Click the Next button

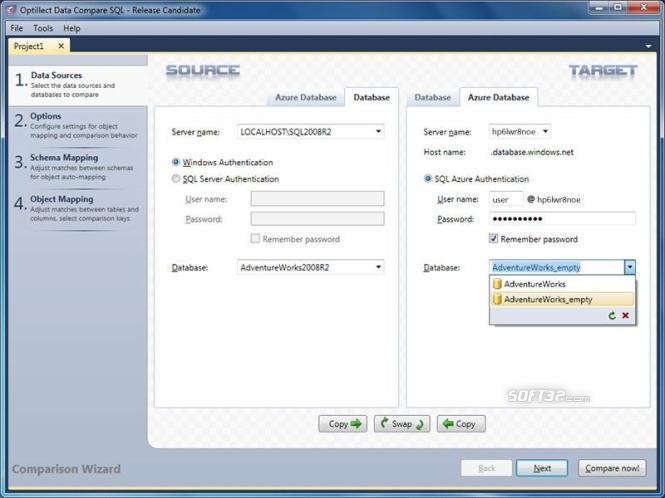click(542, 468)
